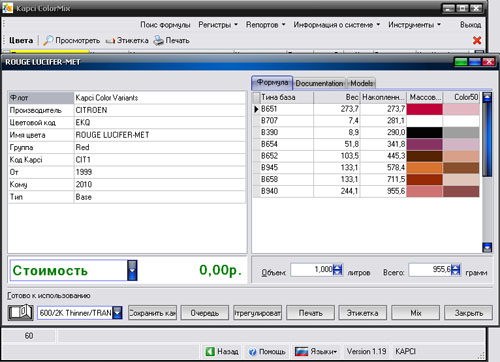Click the Очередь button

205,313
